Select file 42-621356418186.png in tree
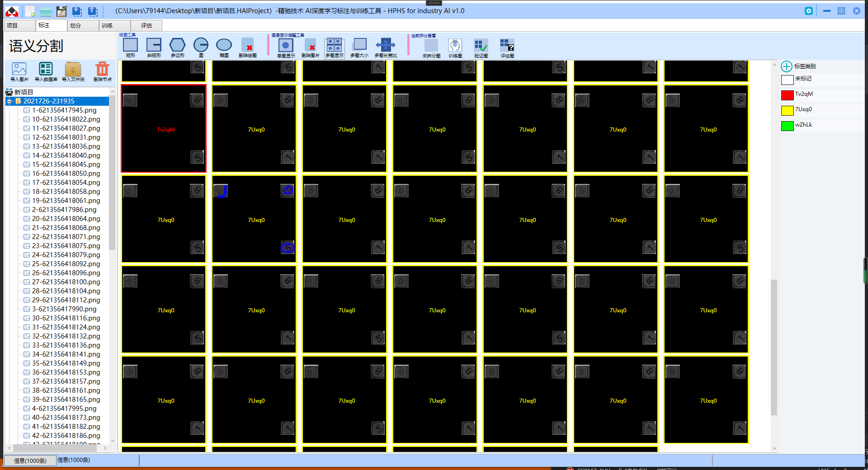This screenshot has width=868, height=470. 66,436
